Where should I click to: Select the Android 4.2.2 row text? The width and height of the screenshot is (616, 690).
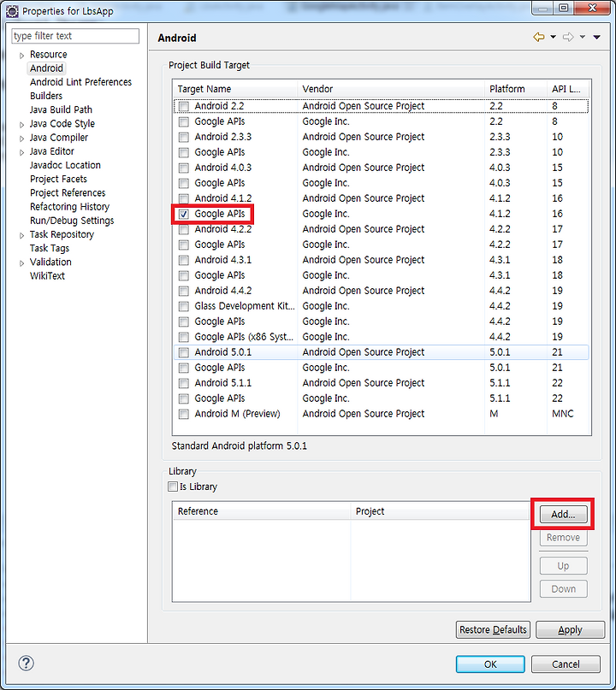point(223,229)
